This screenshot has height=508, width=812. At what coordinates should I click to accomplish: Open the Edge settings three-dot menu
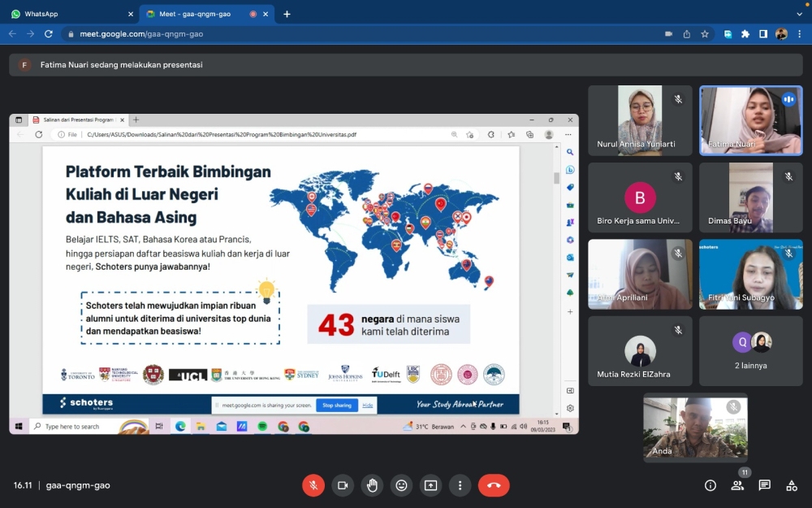pyautogui.click(x=568, y=134)
